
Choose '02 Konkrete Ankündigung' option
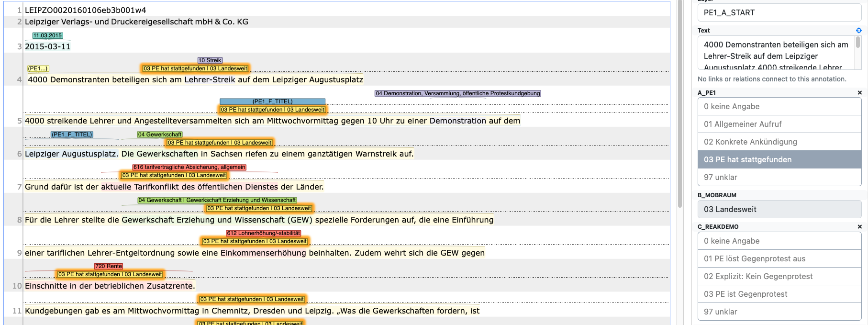point(779,142)
